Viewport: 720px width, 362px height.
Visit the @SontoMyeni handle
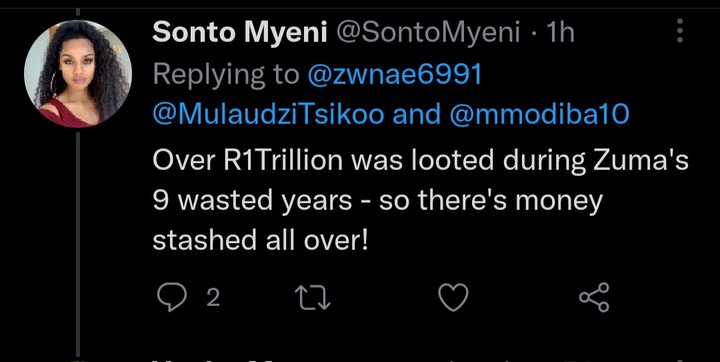(428, 33)
